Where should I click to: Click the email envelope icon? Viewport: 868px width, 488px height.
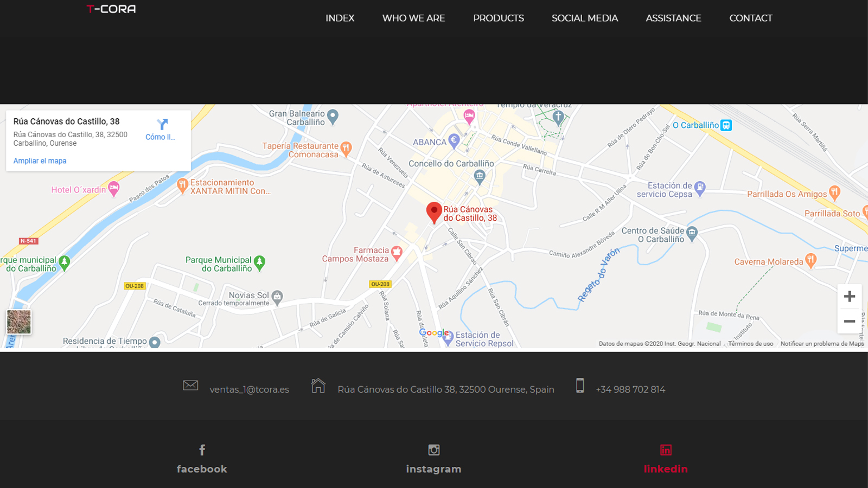tap(190, 385)
